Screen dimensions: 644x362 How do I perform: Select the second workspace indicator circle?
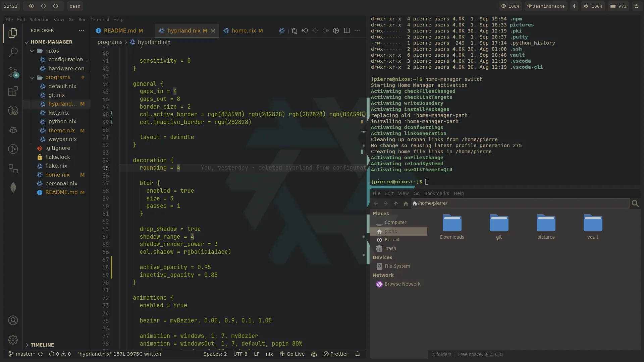(43, 6)
